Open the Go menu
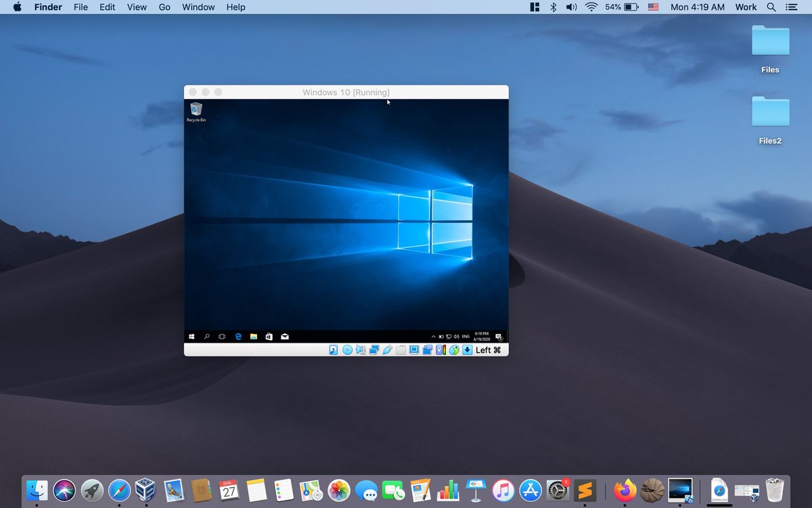The image size is (812, 508). (164, 7)
